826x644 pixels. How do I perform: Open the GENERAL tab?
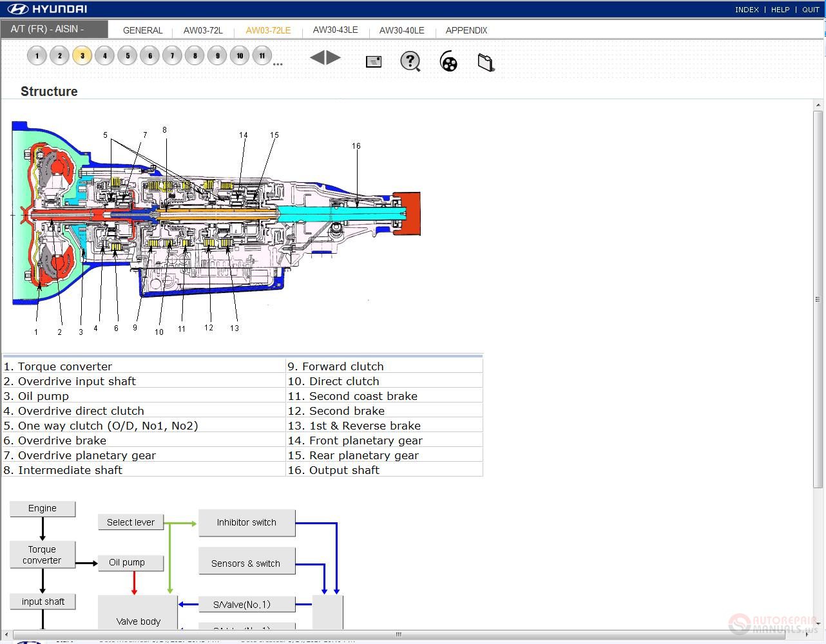pos(142,30)
